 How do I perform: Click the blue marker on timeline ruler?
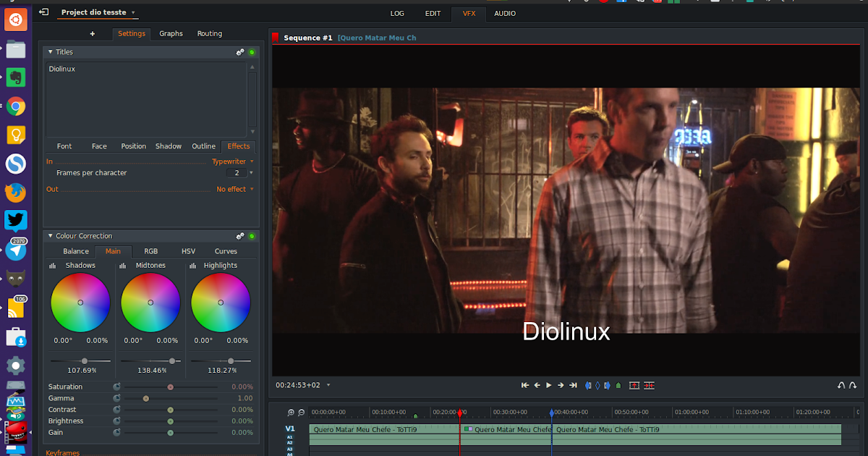click(x=551, y=413)
